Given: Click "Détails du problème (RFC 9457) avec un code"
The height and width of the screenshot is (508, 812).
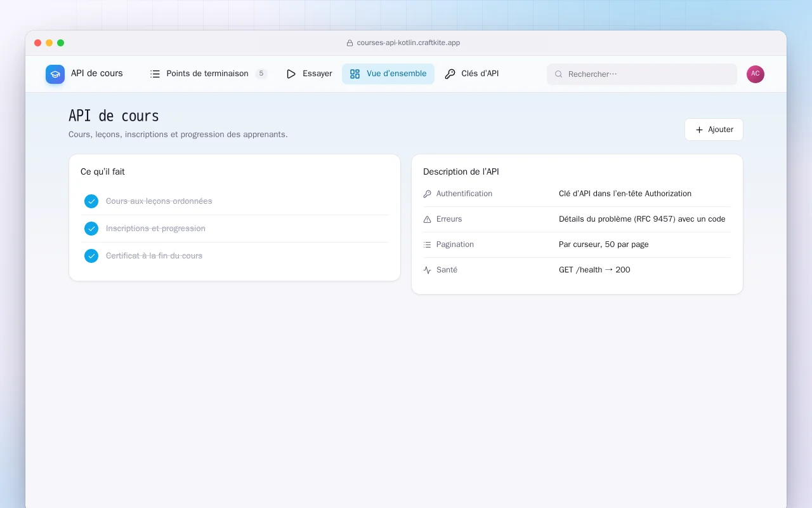Looking at the screenshot, I should (642, 219).
